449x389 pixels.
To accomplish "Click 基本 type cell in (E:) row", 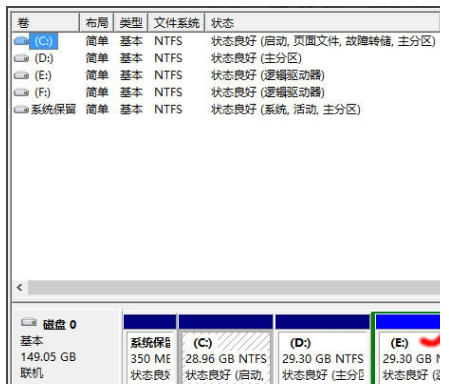I will pos(131,75).
